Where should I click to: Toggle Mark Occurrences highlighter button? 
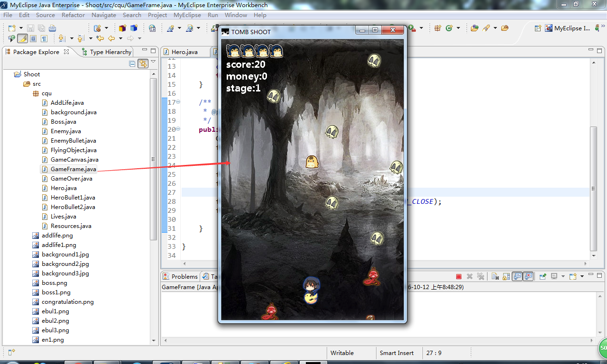click(22, 38)
